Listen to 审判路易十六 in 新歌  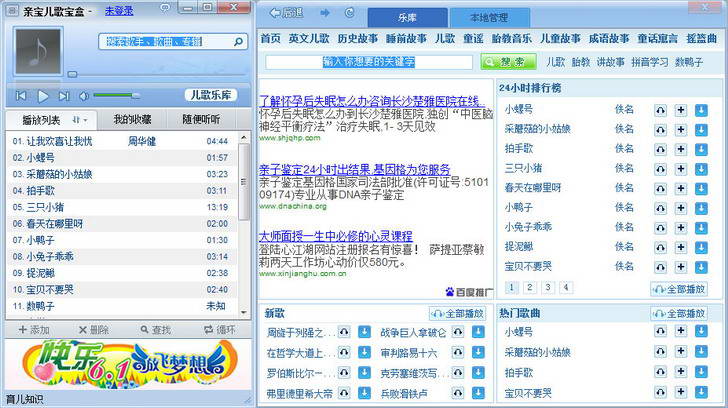458,352
